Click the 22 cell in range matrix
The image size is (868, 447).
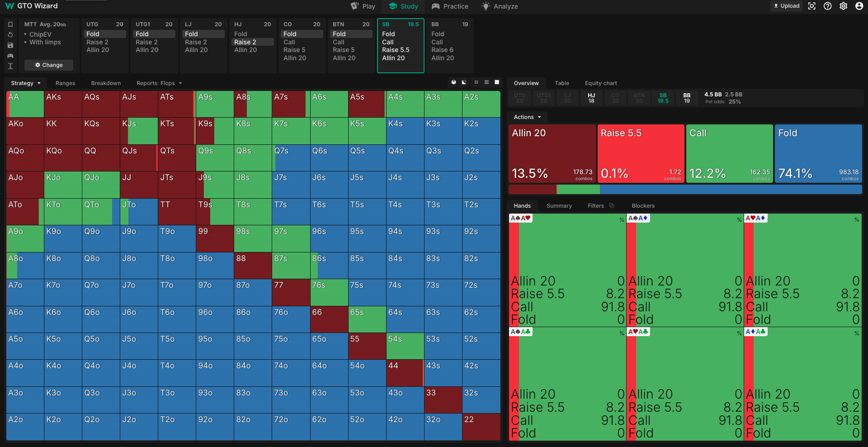[x=481, y=427]
